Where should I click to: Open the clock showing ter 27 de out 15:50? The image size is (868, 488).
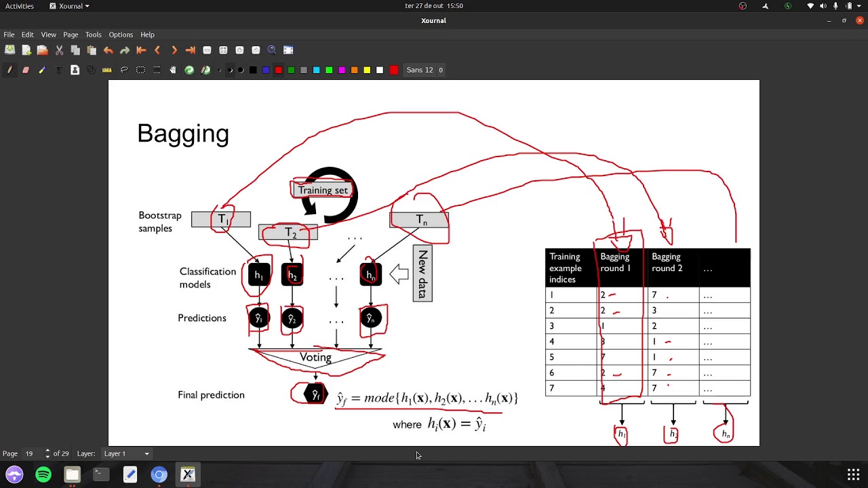pyautogui.click(x=434, y=6)
